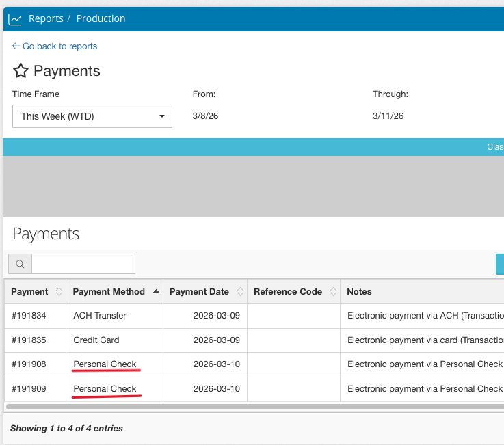Open payment #191909
Image resolution: width=504 pixels, height=445 pixels.
coord(29,389)
